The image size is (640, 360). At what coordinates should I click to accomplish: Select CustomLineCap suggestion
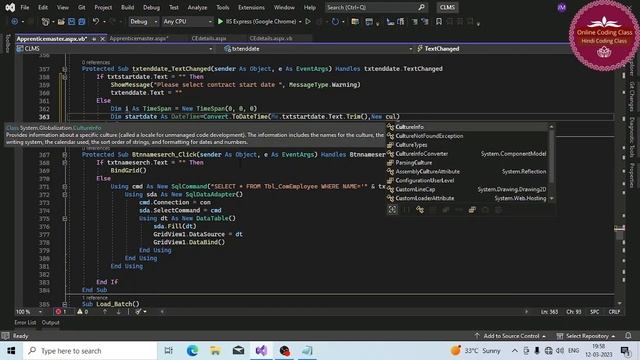tap(467, 189)
